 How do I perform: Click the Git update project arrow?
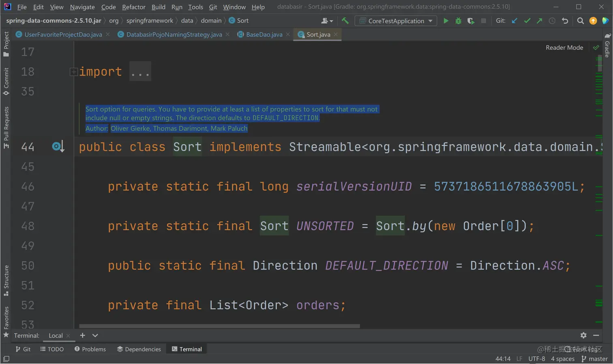point(514,21)
